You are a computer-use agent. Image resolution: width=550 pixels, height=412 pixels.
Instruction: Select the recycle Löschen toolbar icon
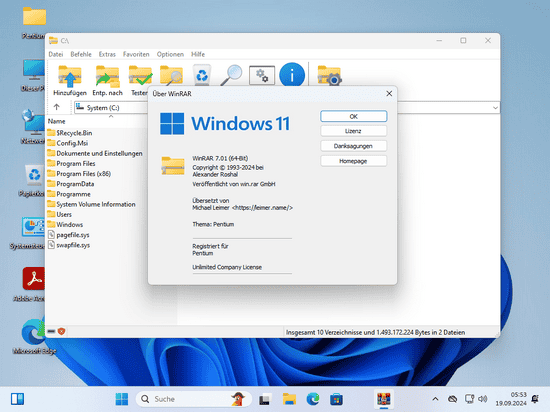pyautogui.click(x=202, y=75)
